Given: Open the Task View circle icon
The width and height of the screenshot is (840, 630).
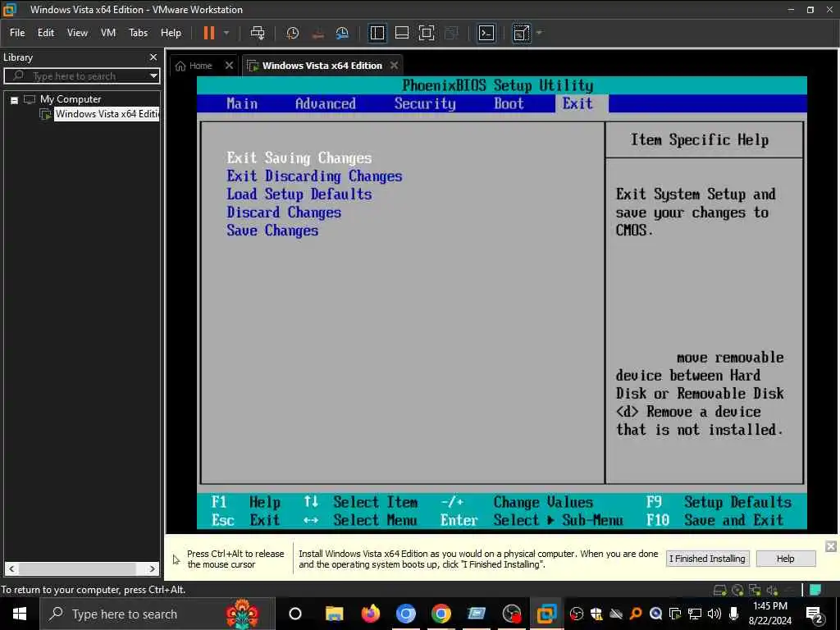Looking at the screenshot, I should click(x=295, y=614).
